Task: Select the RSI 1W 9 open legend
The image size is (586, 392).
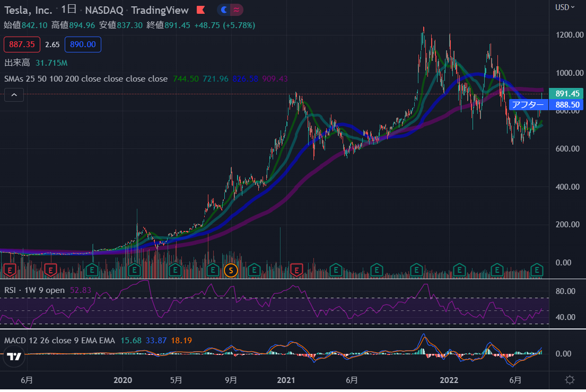Action: click(x=34, y=290)
